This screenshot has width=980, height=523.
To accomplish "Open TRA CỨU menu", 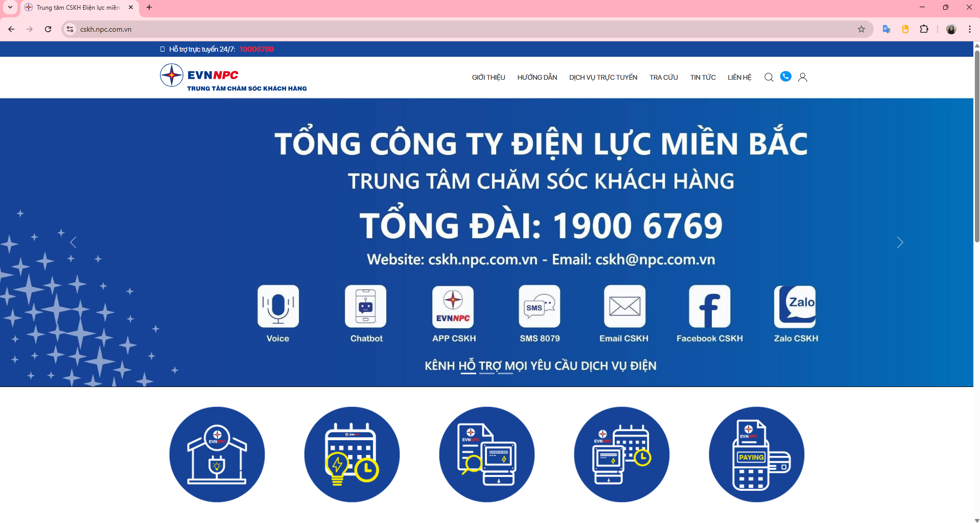I will pos(664,77).
